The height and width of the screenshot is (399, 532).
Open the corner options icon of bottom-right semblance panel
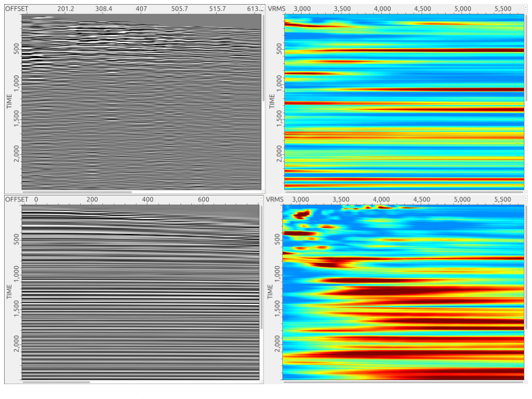pos(526,198)
